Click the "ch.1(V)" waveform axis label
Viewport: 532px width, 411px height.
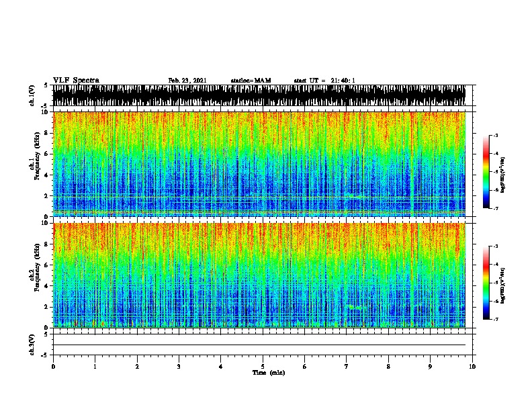pyautogui.click(x=32, y=95)
